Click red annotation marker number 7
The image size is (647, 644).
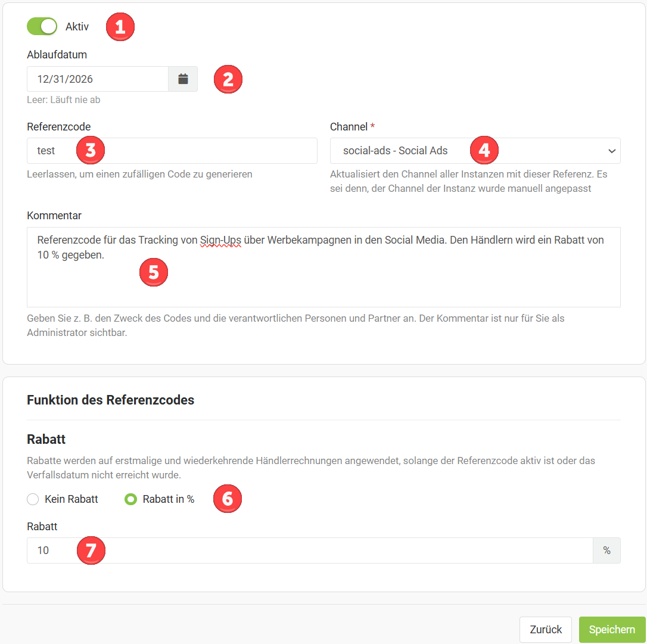tap(91, 550)
